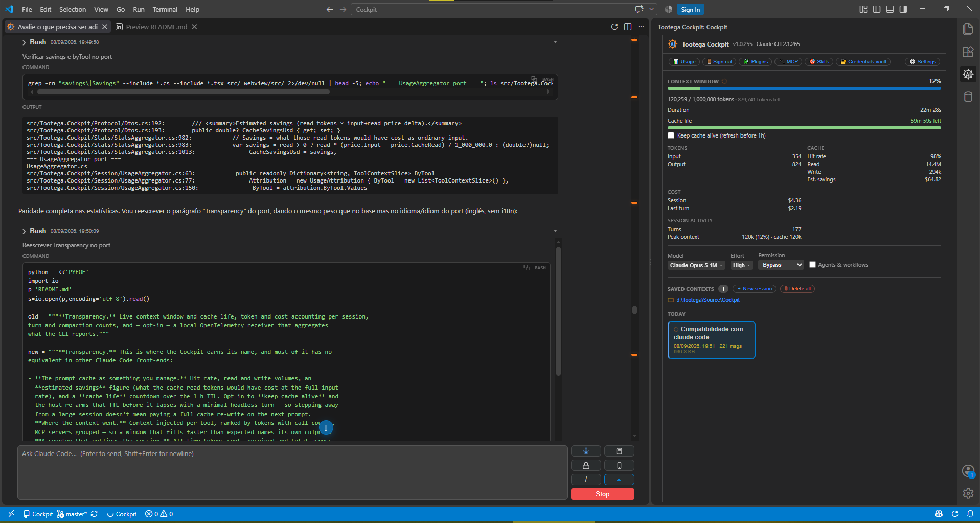Open the Credentials vault

[x=863, y=62]
